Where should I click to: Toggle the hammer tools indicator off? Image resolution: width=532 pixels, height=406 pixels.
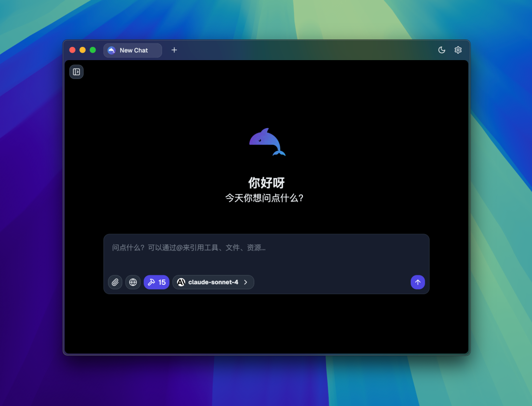(156, 282)
